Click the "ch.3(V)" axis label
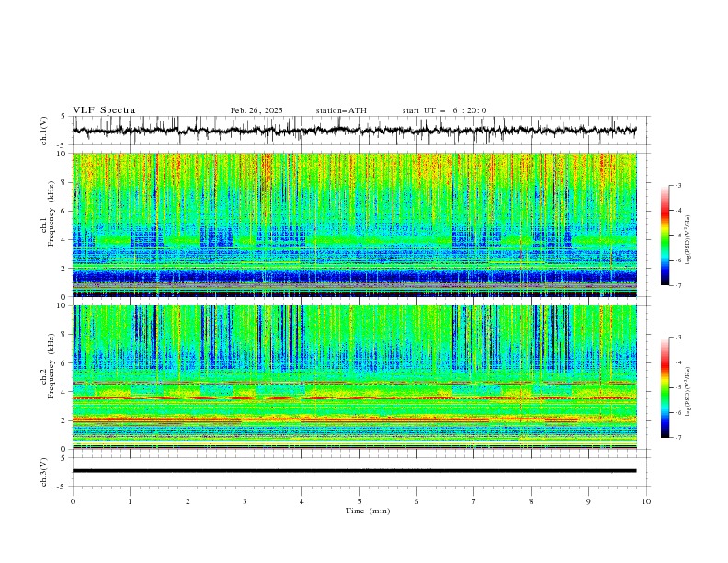Viewport: 728px width, 563px height. (44, 472)
